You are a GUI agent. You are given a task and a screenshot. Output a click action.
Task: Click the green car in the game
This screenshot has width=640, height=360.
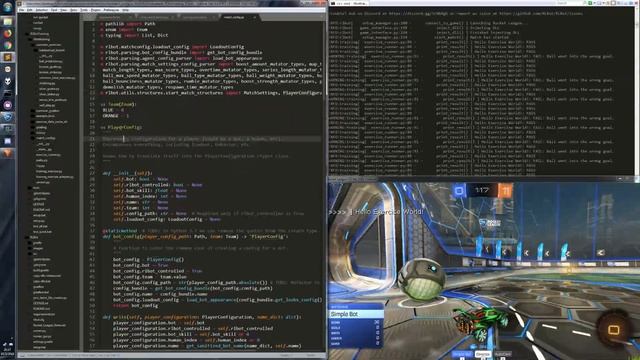[481, 323]
